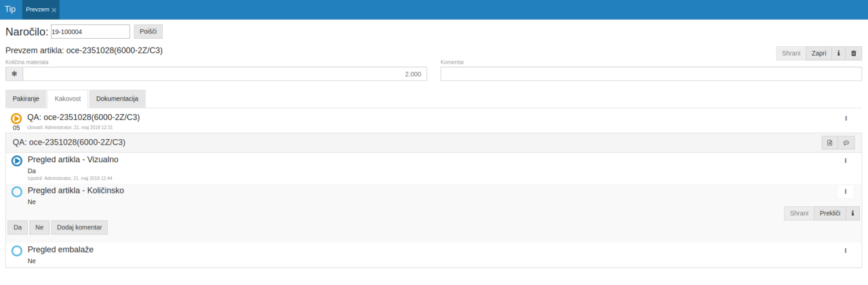Switch to the Dokumentacija tab

pos(117,99)
